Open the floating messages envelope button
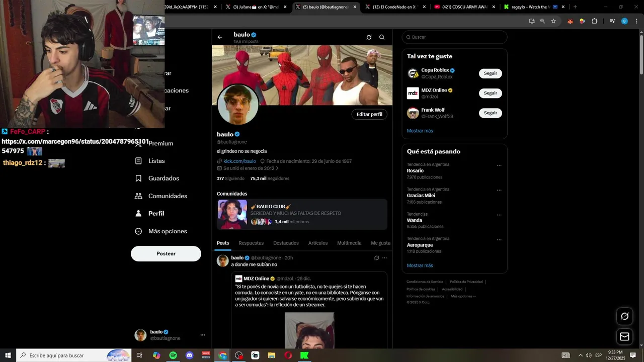 (x=624, y=336)
